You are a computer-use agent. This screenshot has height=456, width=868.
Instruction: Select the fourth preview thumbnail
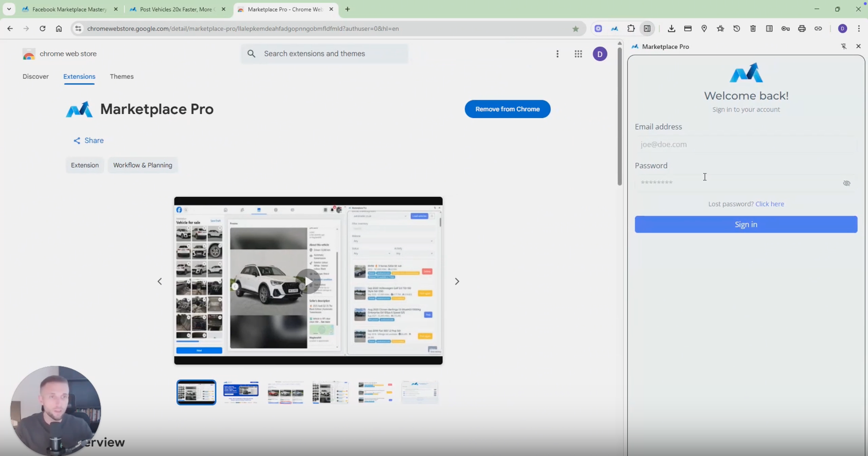click(x=330, y=392)
